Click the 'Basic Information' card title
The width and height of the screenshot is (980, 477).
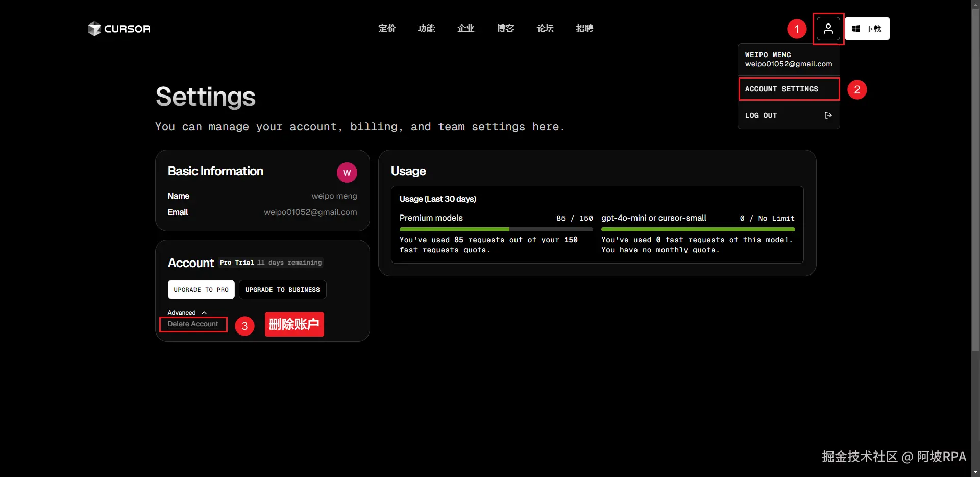(216, 171)
